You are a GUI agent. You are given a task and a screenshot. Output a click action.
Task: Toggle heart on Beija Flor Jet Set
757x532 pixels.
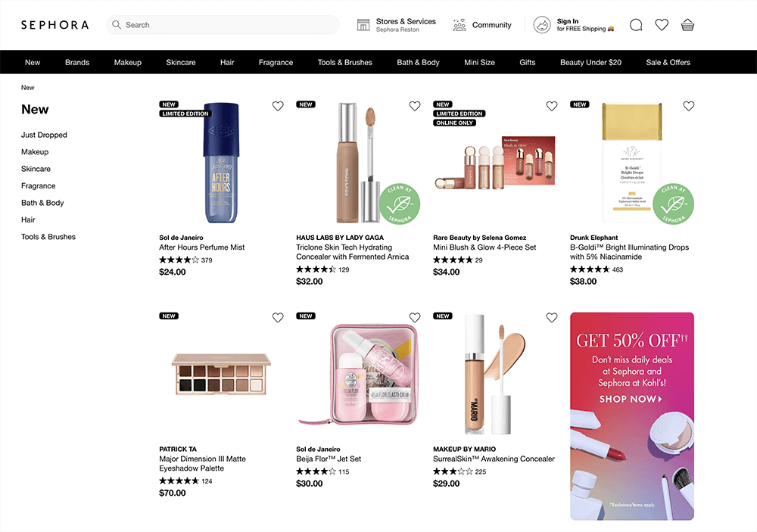415,317
